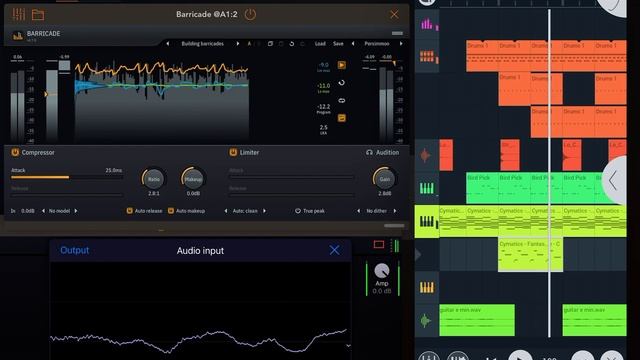Select the previous compressor model before No model
The width and height of the screenshot is (640, 360).
44,211
